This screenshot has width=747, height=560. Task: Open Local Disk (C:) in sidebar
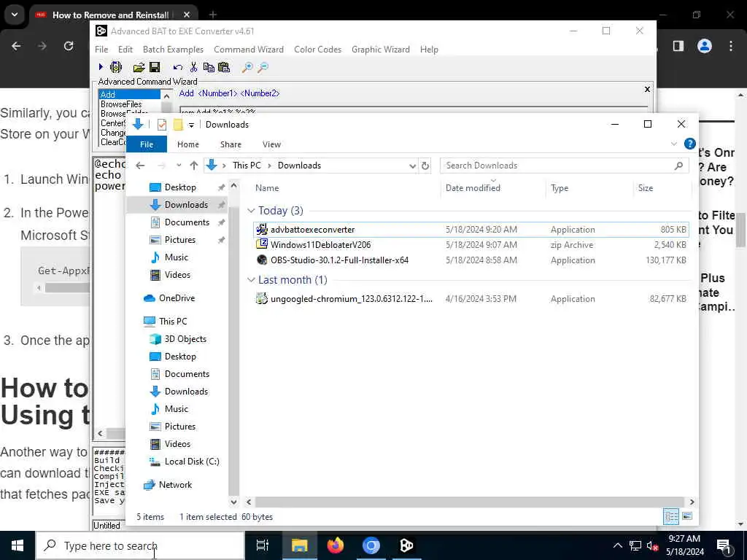pos(192,462)
